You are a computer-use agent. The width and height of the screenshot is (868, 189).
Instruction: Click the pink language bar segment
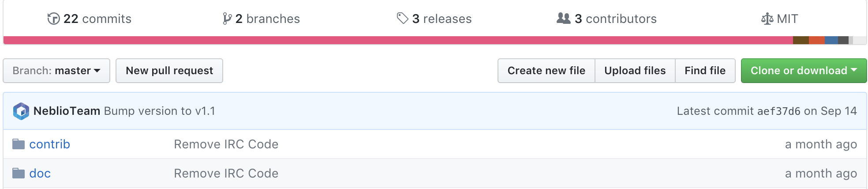(x=398, y=40)
